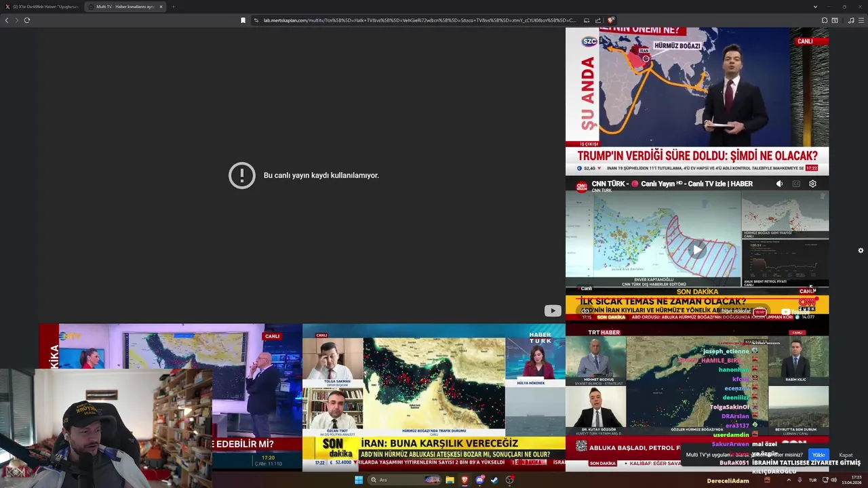This screenshot has width=868, height=488.
Task: Open the Windows Start menu
Action: pos(359,480)
